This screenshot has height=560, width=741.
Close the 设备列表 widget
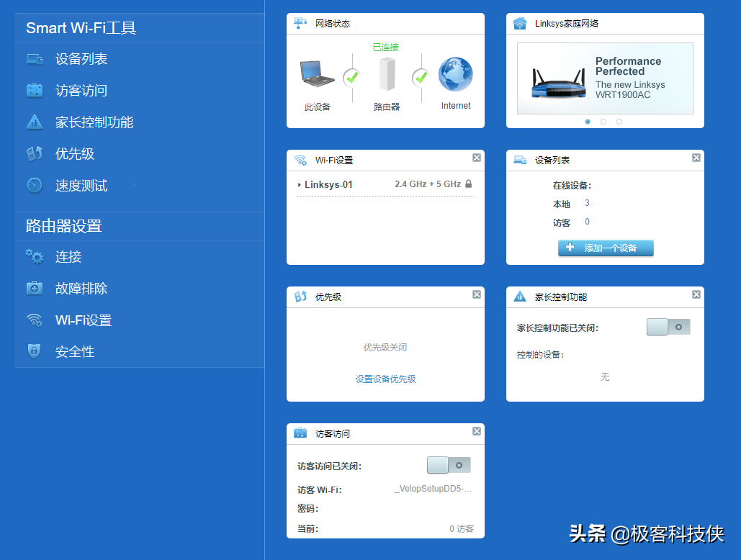(696, 158)
